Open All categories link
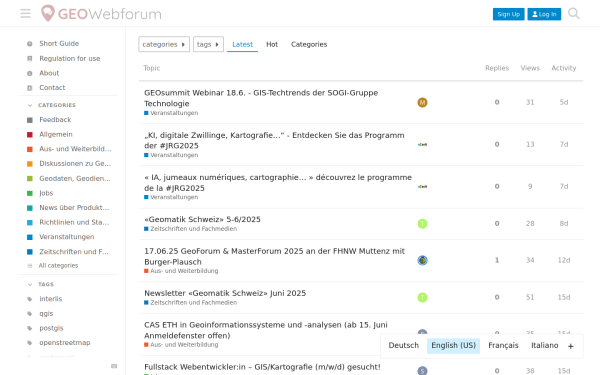600x375 pixels. pyautogui.click(x=58, y=266)
